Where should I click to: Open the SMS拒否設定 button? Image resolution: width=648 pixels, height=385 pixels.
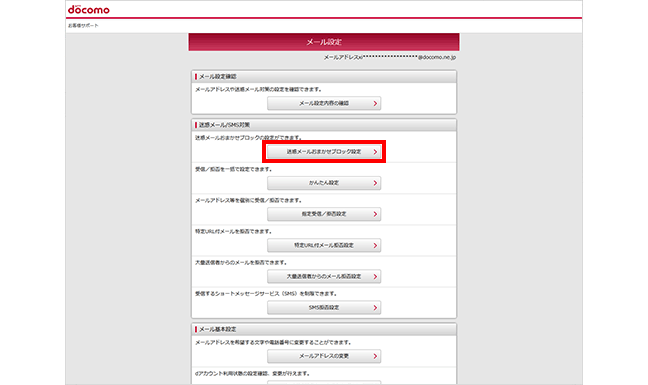point(324,308)
